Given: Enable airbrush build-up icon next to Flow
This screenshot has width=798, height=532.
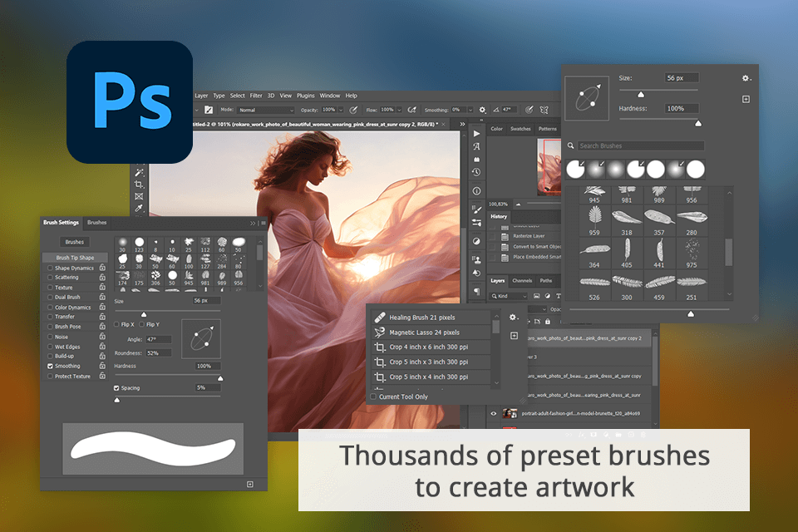Looking at the screenshot, I should pyautogui.click(x=411, y=110).
